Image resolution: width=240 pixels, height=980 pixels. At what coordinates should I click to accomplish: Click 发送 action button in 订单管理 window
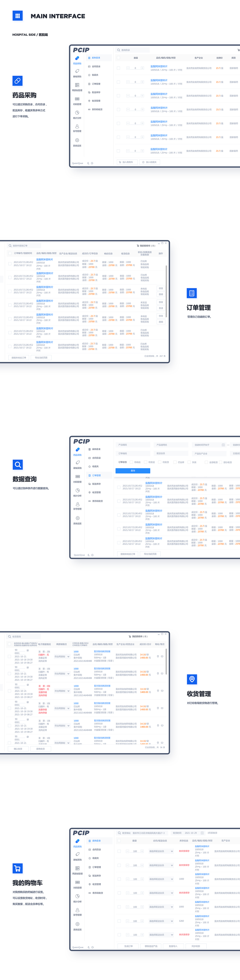point(161,308)
